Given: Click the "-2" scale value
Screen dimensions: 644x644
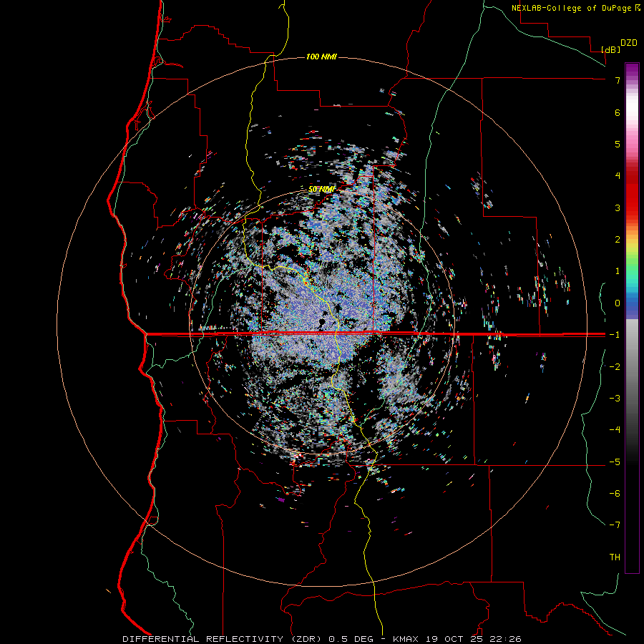Looking at the screenshot, I should [x=615, y=367].
